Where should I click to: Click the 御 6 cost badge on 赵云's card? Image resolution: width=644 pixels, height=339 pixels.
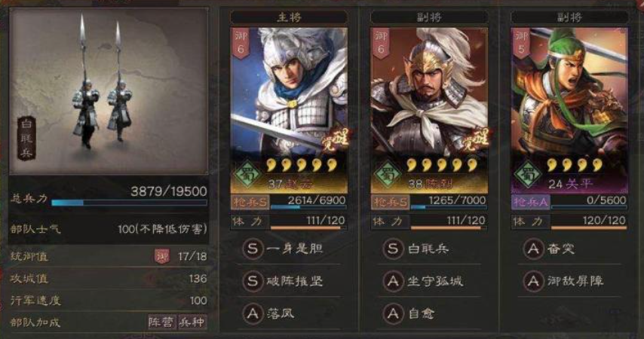click(x=241, y=44)
